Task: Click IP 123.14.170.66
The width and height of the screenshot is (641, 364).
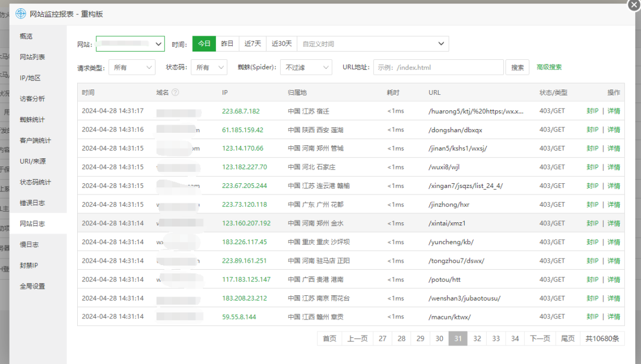Action: click(x=242, y=148)
